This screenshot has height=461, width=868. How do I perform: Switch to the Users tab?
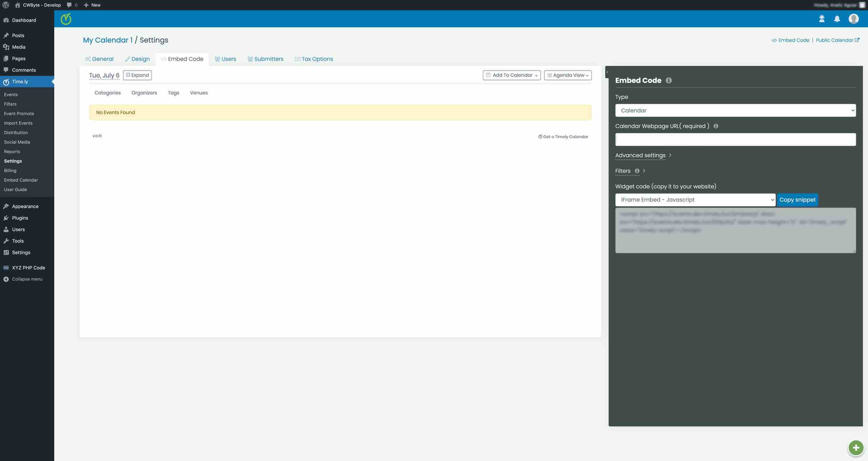click(225, 59)
